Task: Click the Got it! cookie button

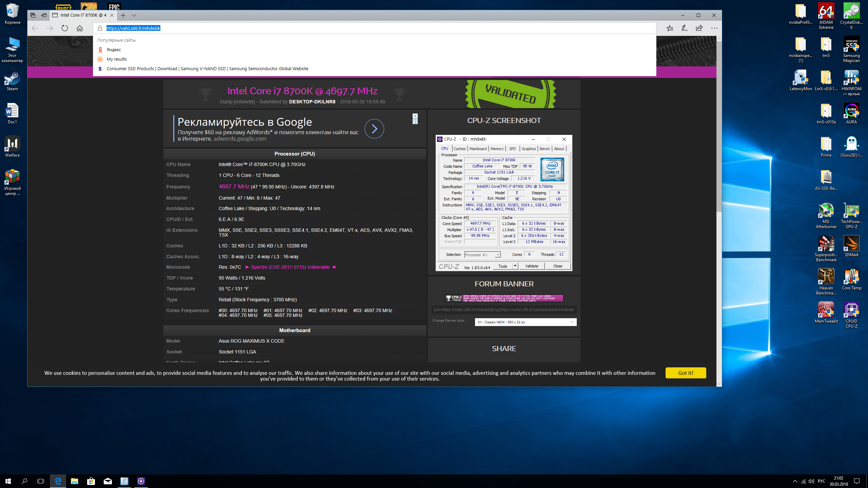Action: [x=686, y=373]
